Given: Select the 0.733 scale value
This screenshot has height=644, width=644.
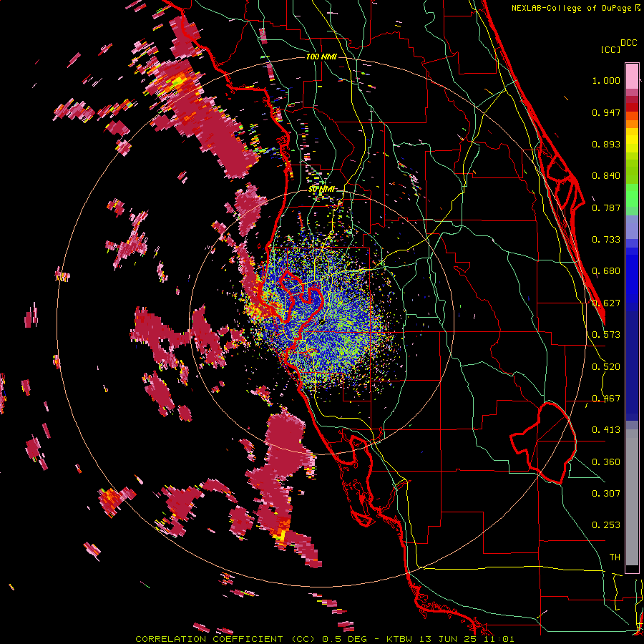Looking at the screenshot, I should coord(606,240).
